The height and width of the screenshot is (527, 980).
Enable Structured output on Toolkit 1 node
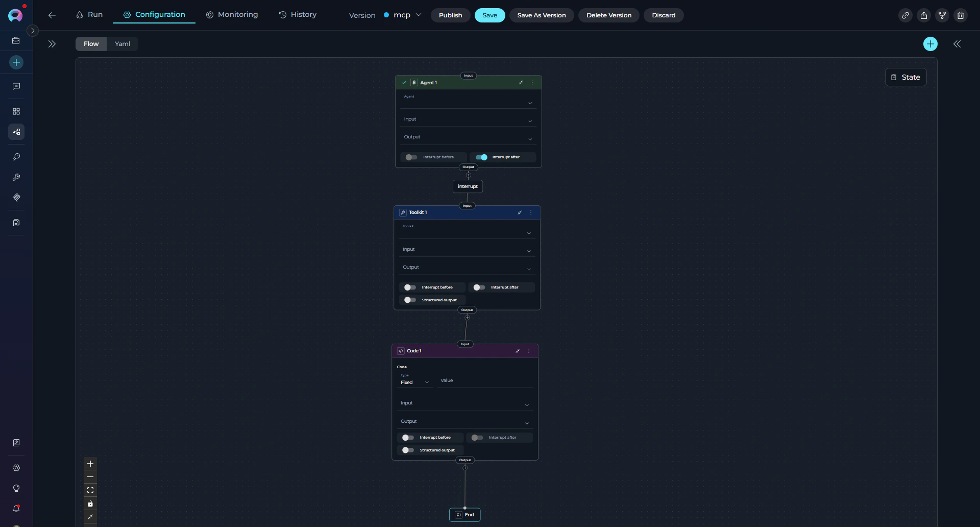(x=410, y=300)
